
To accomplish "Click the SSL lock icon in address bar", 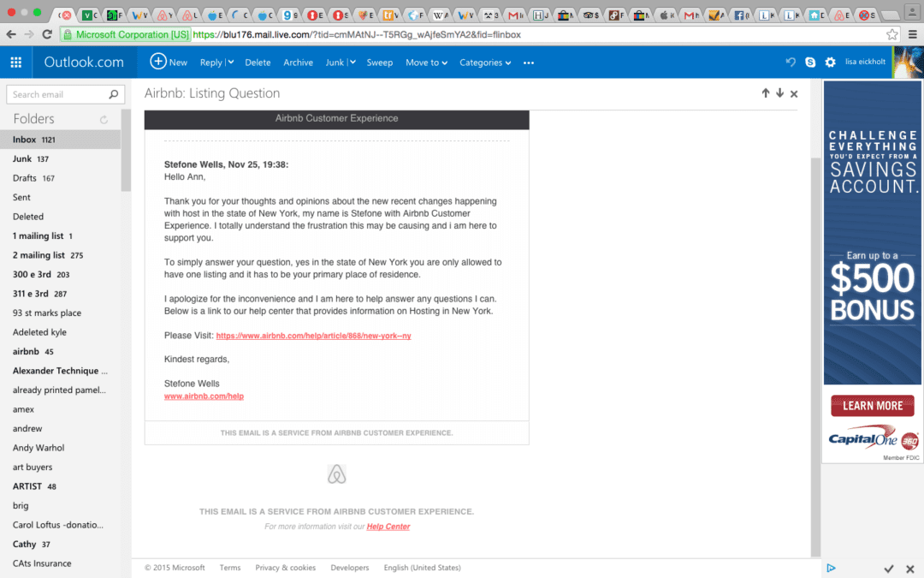I will coord(68,35).
